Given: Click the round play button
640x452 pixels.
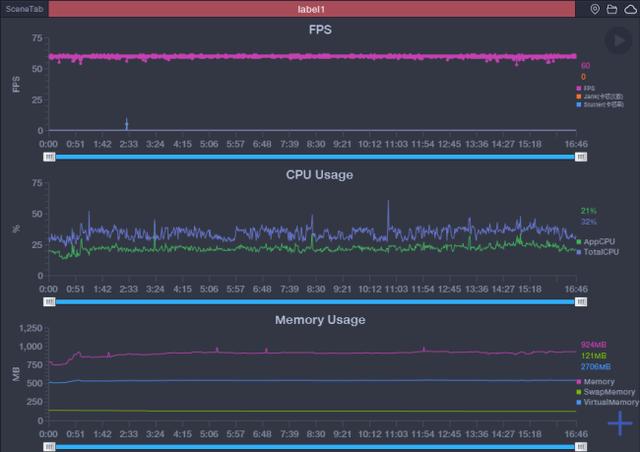Looking at the screenshot, I should pos(618,40).
